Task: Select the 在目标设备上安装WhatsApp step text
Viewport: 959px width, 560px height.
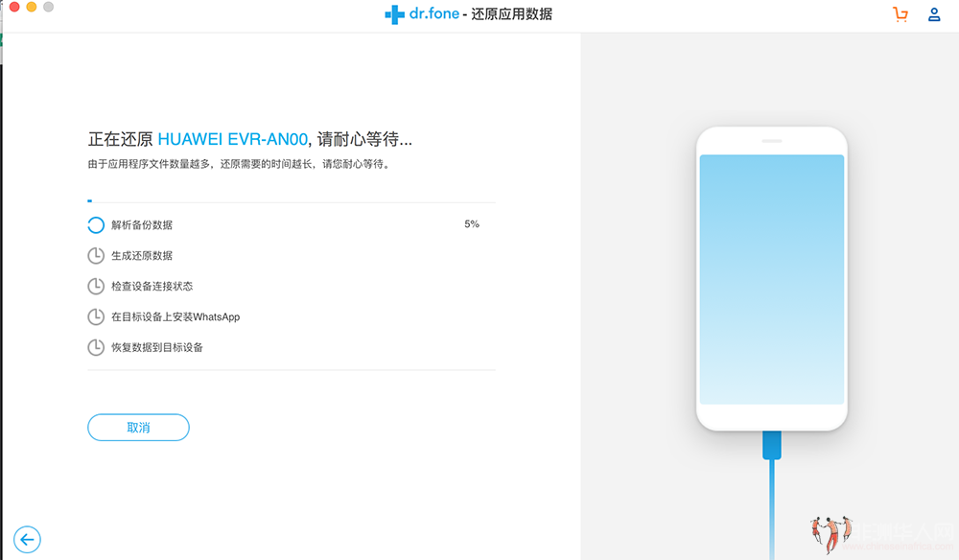Action: (x=175, y=316)
